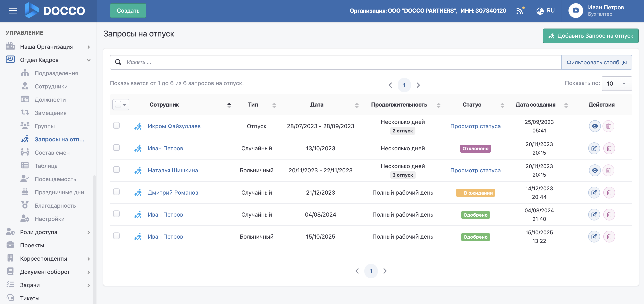Viewport: 644px width, 304px height.
Task: View Икром Файзуллаев request via eye icon
Action: pyautogui.click(x=595, y=126)
